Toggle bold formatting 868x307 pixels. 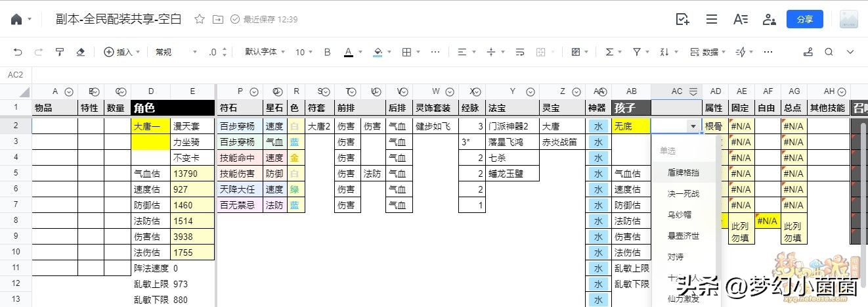(x=327, y=52)
